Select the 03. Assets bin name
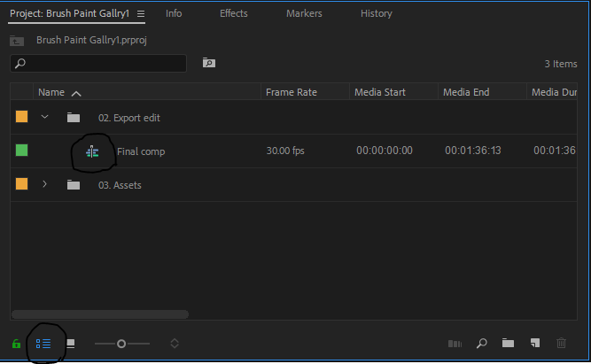The image size is (591, 364). pyautogui.click(x=120, y=185)
